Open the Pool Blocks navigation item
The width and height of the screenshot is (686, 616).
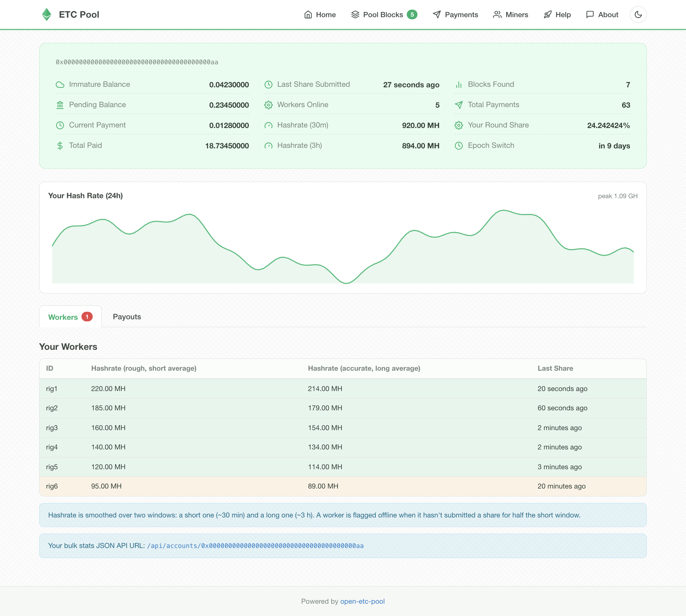(x=384, y=14)
